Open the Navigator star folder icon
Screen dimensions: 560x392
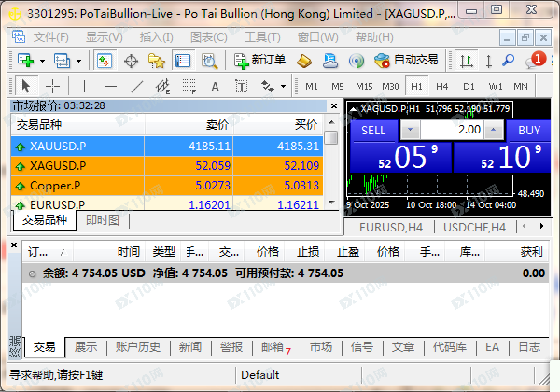[156, 60]
